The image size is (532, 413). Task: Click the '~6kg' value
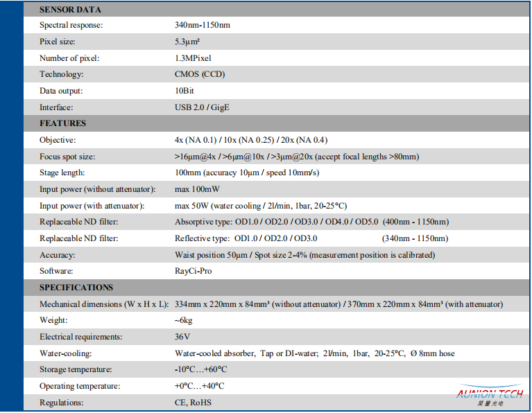[x=184, y=320]
